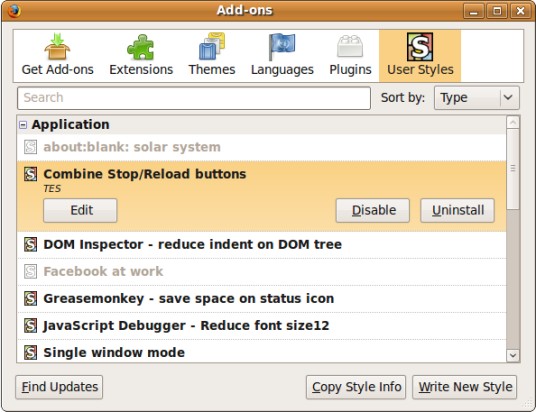Image resolution: width=536 pixels, height=412 pixels.
Task: Click the Firefox logo in the title bar
Action: pos(14,11)
